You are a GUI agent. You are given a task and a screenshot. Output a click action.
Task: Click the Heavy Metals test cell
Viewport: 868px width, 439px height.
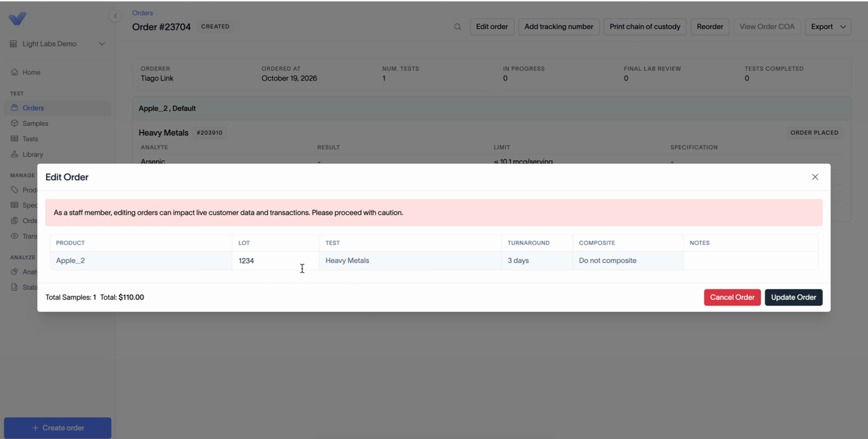pyautogui.click(x=410, y=260)
